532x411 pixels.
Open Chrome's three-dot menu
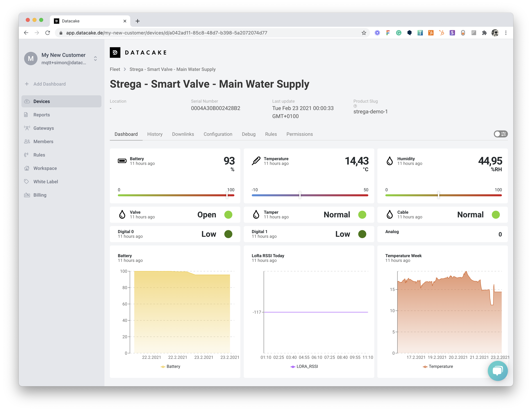(506, 33)
